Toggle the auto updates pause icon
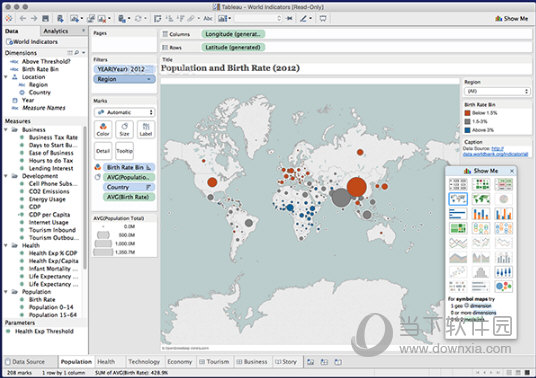This screenshot has width=536, height=378. pyautogui.click(x=122, y=18)
